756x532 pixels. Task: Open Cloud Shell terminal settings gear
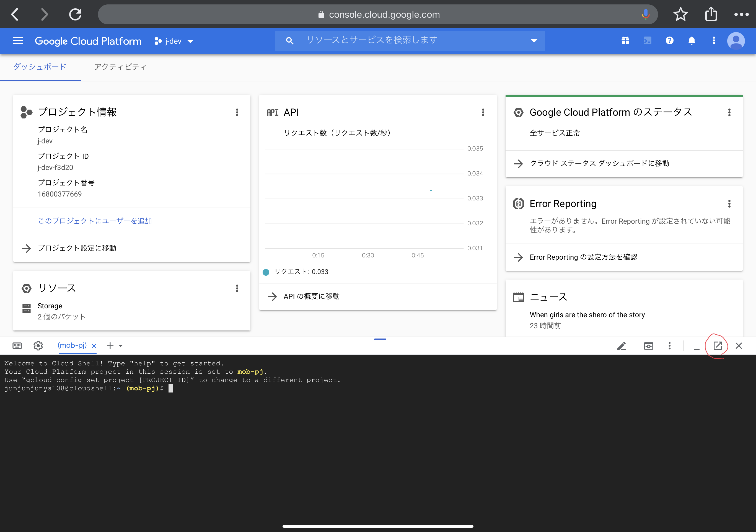38,345
